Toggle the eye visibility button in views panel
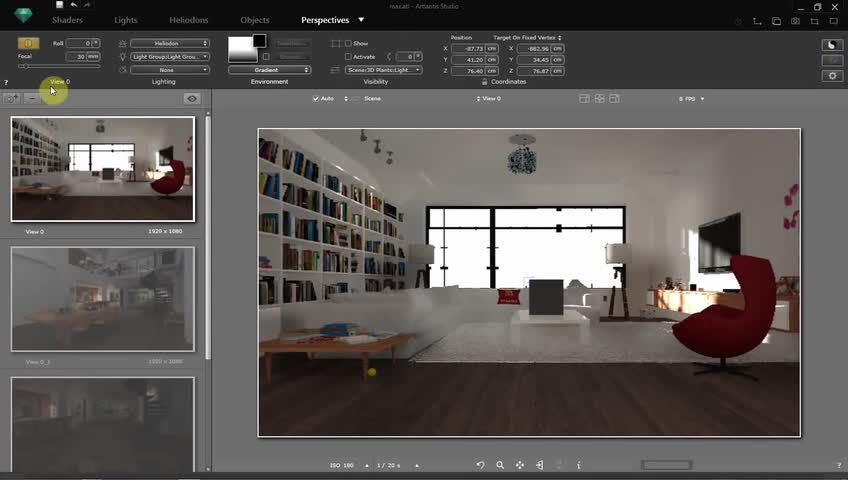Screen dimensions: 848x480 [192, 98]
